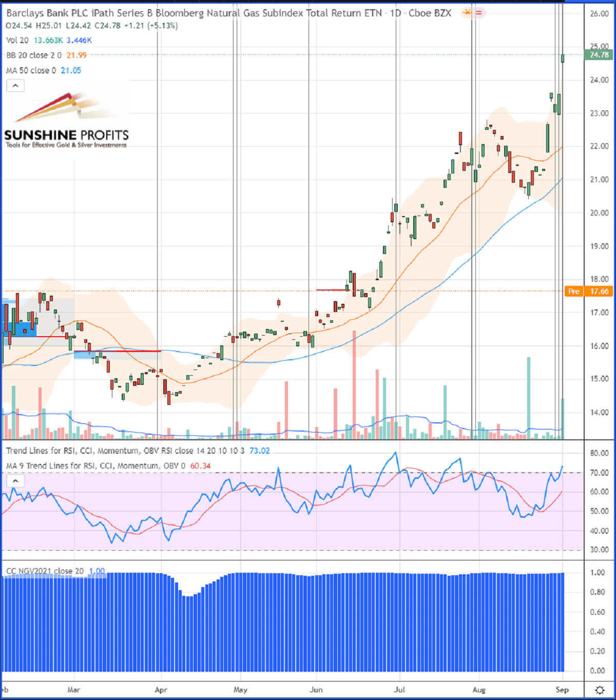Image resolution: width=616 pixels, height=700 pixels.
Task: Select the MA 50 close indicator legend
Action: coord(31,71)
